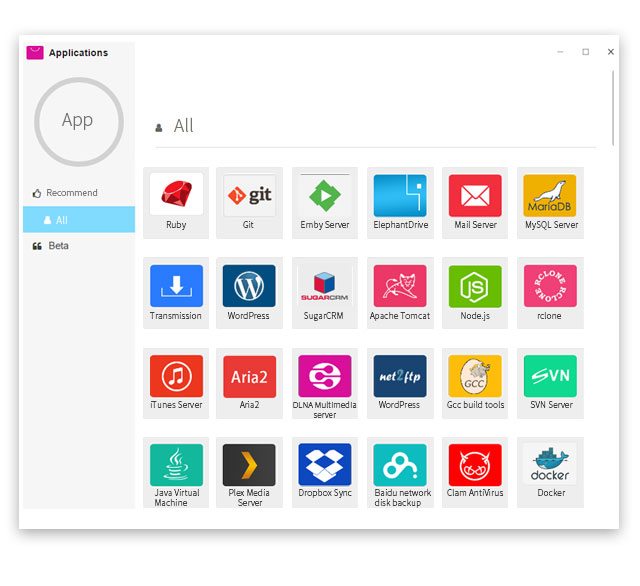Open iTunes Server app icon
The image size is (640, 586).
(x=176, y=376)
